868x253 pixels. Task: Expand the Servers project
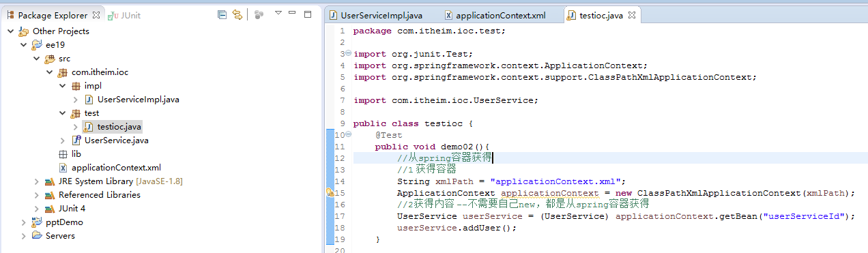click(23, 236)
